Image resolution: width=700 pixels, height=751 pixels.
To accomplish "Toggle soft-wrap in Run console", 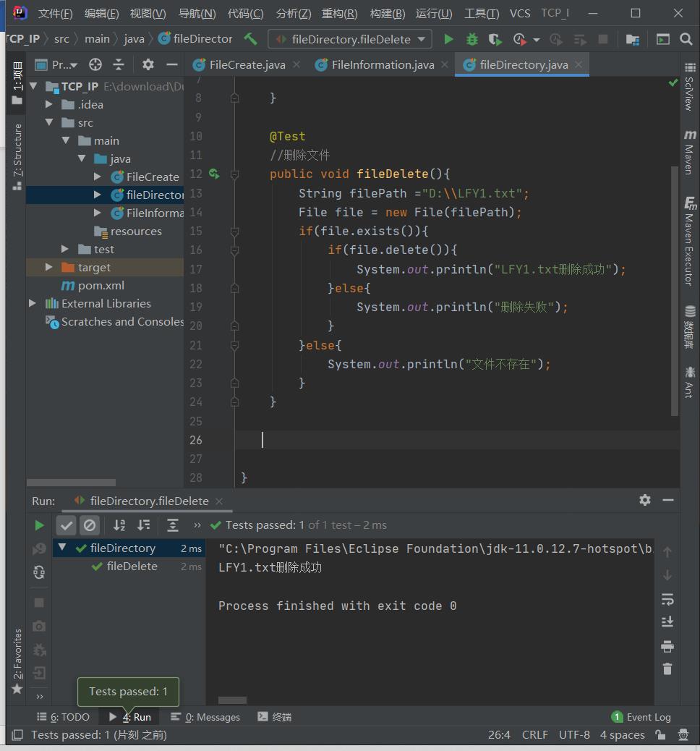I will pyautogui.click(x=667, y=599).
